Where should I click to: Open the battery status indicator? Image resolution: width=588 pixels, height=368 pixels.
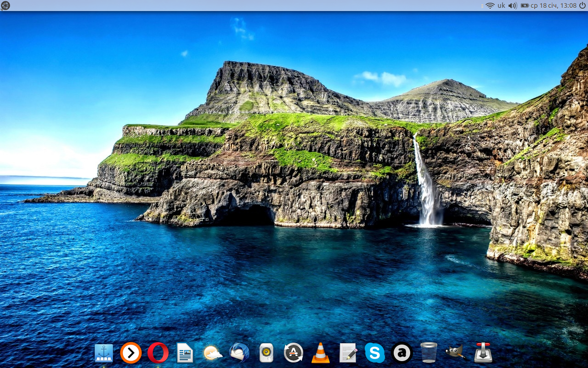click(525, 6)
